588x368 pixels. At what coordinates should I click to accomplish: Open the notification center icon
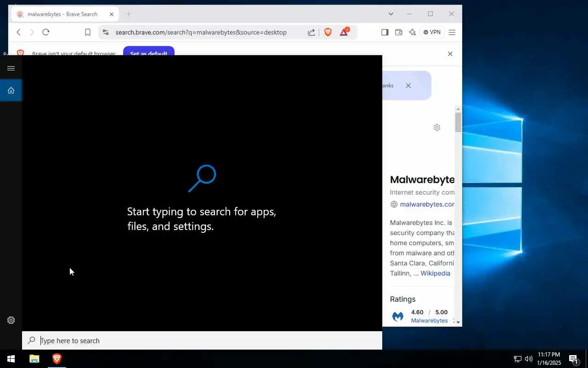pyautogui.click(x=573, y=359)
